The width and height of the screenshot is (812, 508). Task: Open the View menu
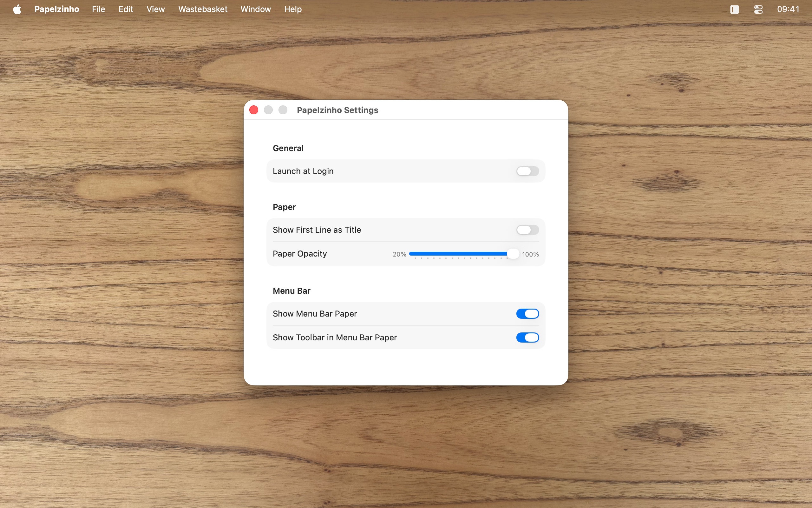156,9
